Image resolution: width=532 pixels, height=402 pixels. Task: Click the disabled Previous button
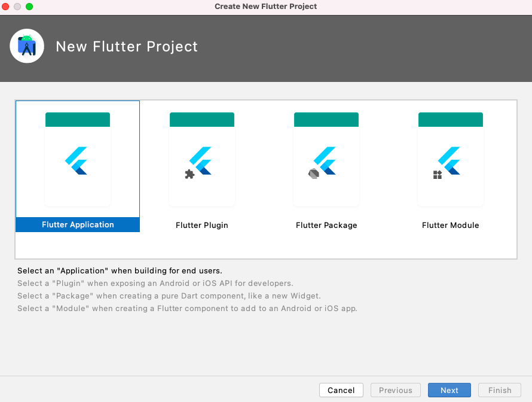pos(395,389)
